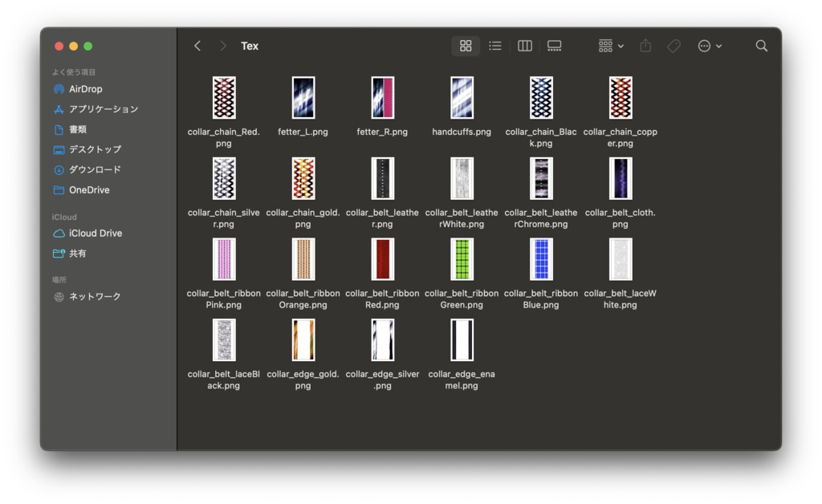The width and height of the screenshot is (822, 504).
Task: Select the collar_edge_enamel.png thumbnail
Action: pyautogui.click(x=462, y=340)
